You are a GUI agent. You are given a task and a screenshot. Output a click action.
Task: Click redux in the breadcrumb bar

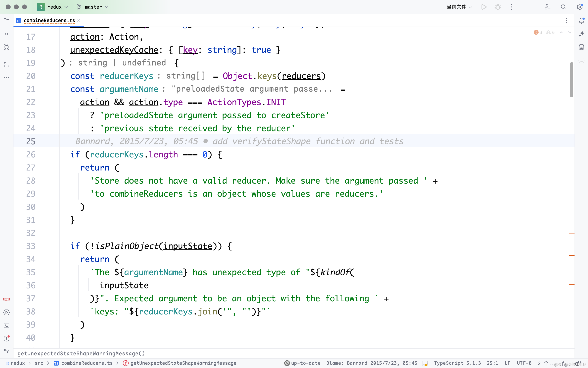[15, 363]
